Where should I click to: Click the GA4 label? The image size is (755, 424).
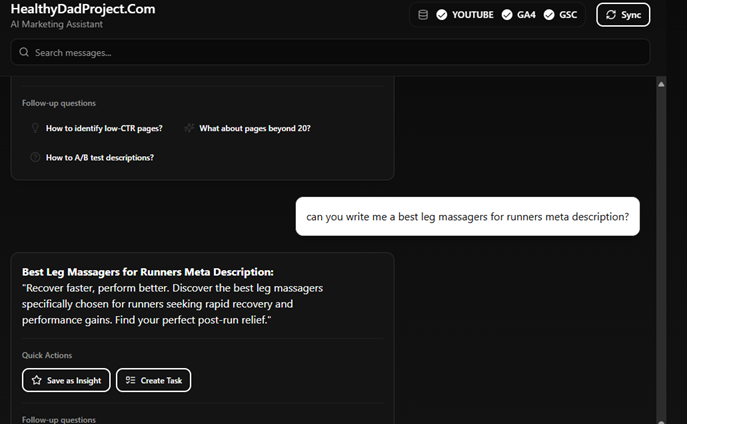tap(526, 15)
